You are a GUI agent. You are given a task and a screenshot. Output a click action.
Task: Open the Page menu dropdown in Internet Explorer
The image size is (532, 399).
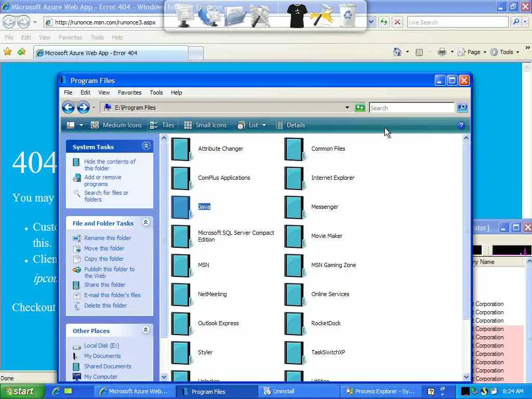[485, 52]
